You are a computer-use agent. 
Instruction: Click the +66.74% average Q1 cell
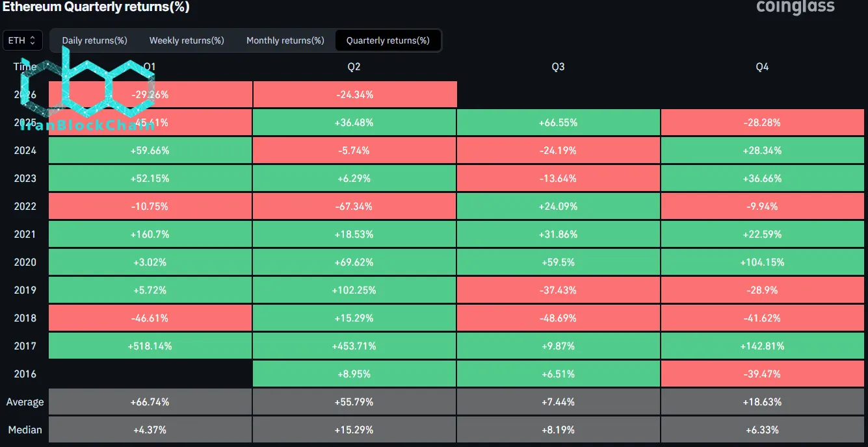tap(150, 402)
